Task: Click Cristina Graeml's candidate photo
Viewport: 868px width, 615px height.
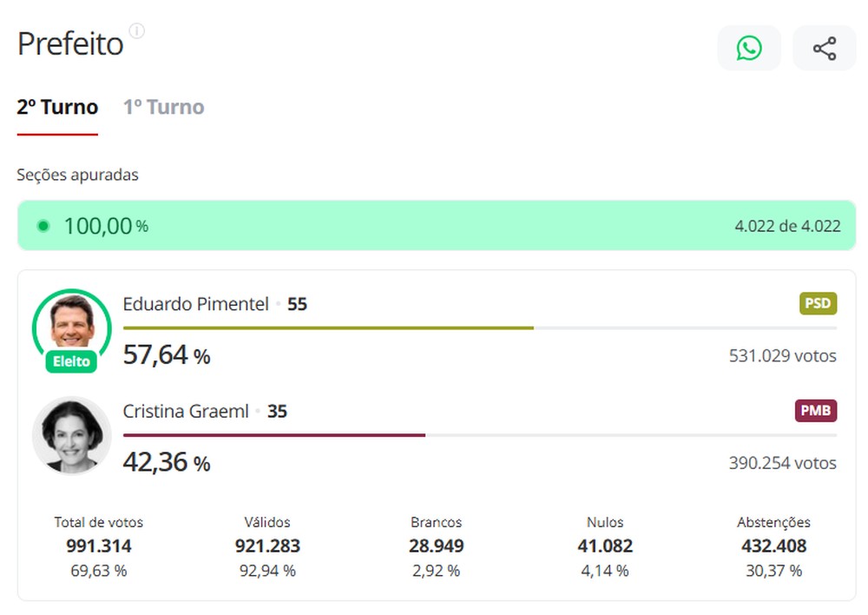Action: (x=72, y=435)
